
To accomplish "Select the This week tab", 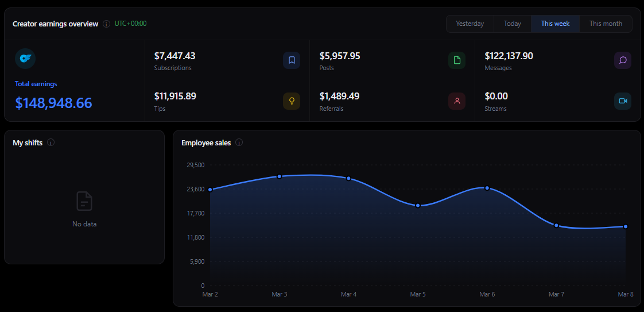I will coord(555,24).
